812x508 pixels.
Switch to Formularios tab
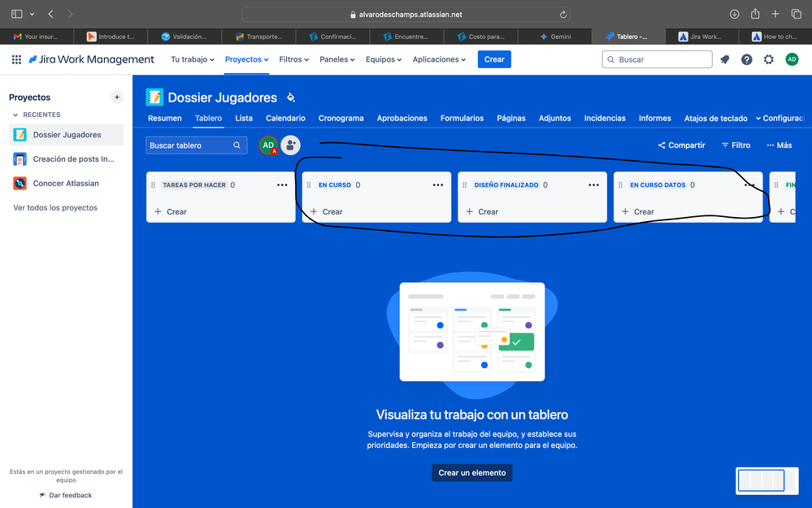tap(462, 119)
